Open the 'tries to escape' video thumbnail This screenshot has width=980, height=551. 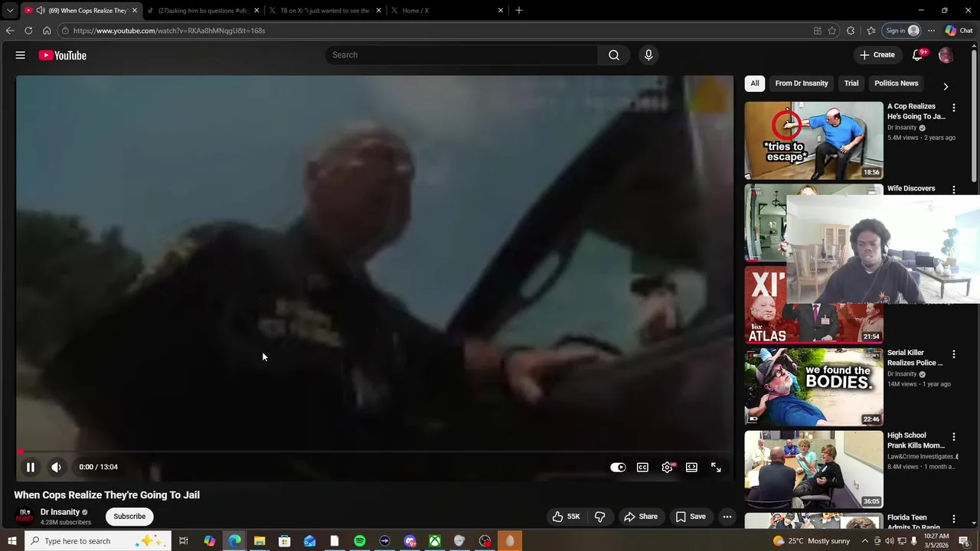pyautogui.click(x=814, y=140)
